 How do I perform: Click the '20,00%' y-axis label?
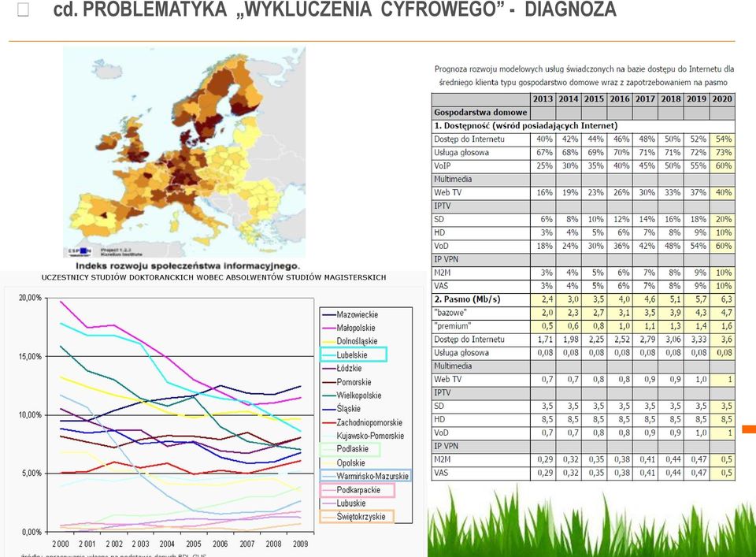[x=31, y=298]
